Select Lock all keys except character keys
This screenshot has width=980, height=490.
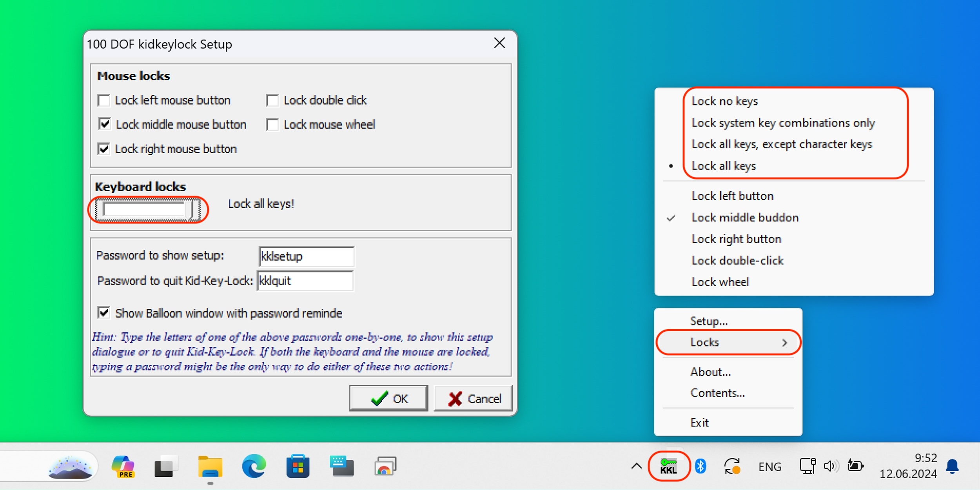[781, 144]
